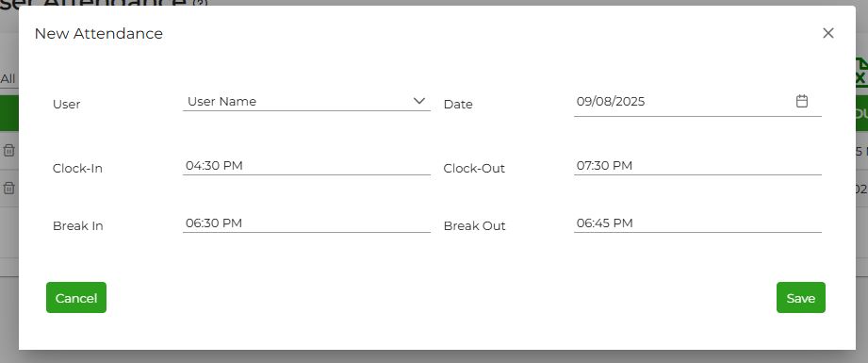The image size is (868, 363).
Task: Close the New Attendance dialog
Action: click(x=827, y=33)
